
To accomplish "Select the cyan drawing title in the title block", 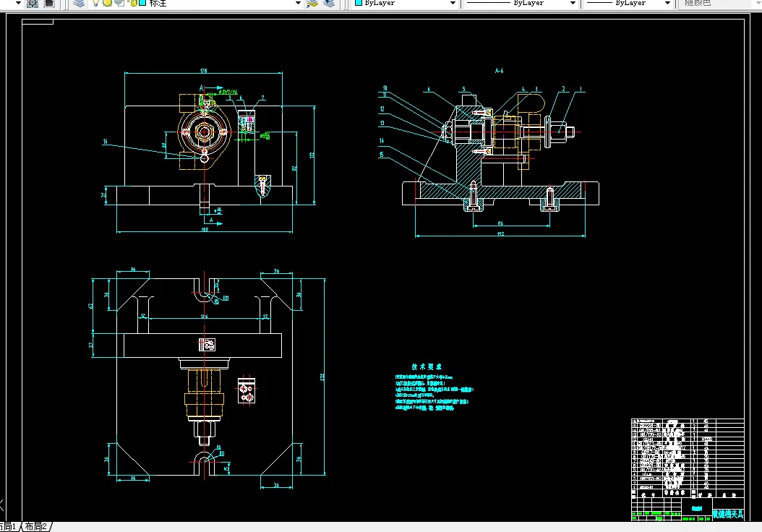I will pos(727,514).
